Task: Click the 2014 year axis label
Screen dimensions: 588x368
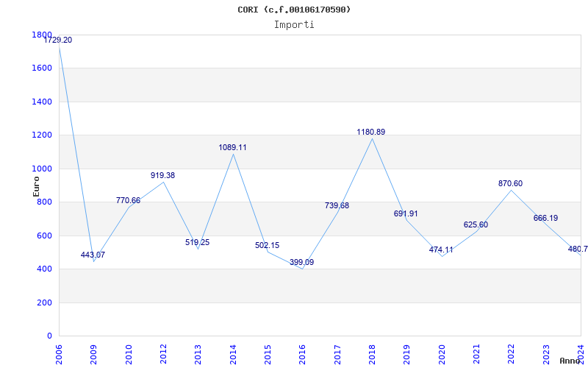Action: pyautogui.click(x=233, y=355)
